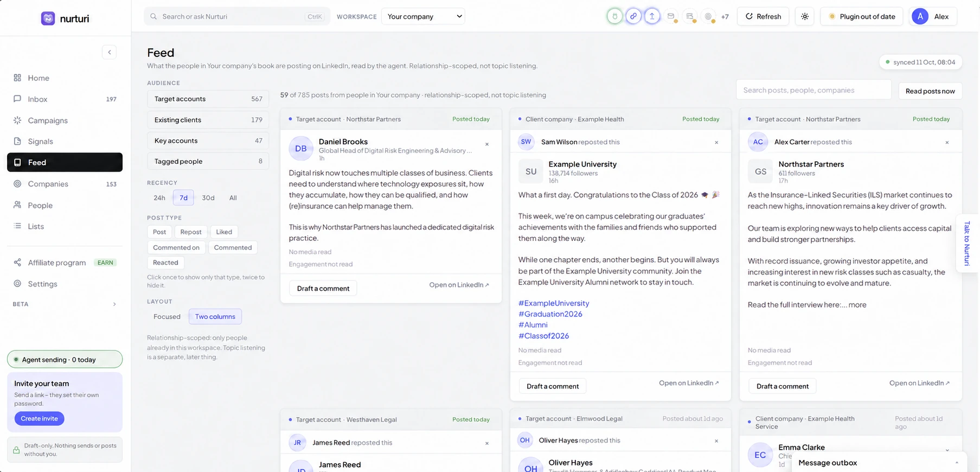Toggle the Commented on post type filter
This screenshot has height=472, width=980.
coord(176,248)
